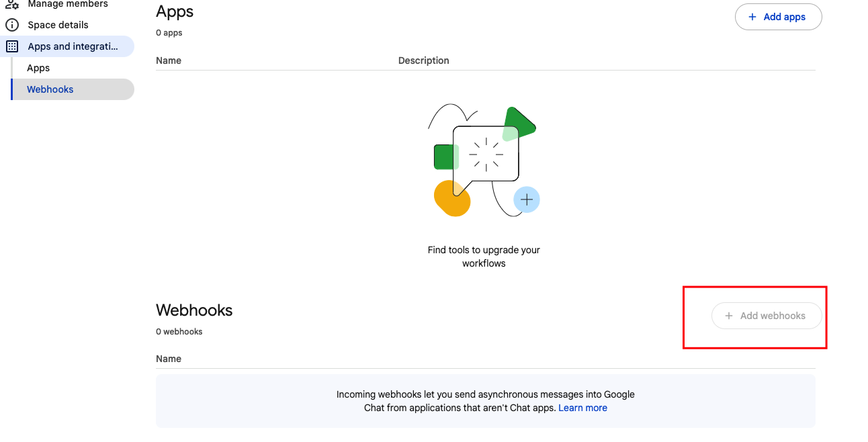Viewport: 868px width, 442px height.
Task: Click the Name header under Webhooks
Action: point(169,359)
